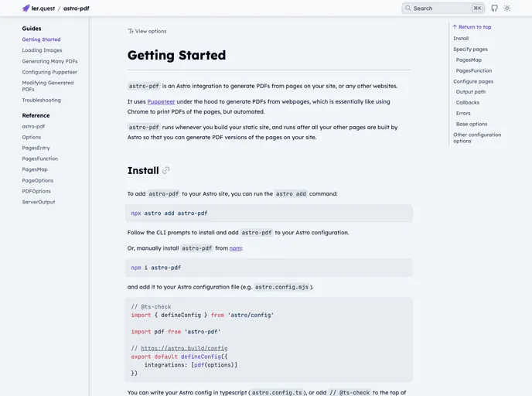
Task: Click the astro.config.mjs inline code
Action: coord(281,287)
